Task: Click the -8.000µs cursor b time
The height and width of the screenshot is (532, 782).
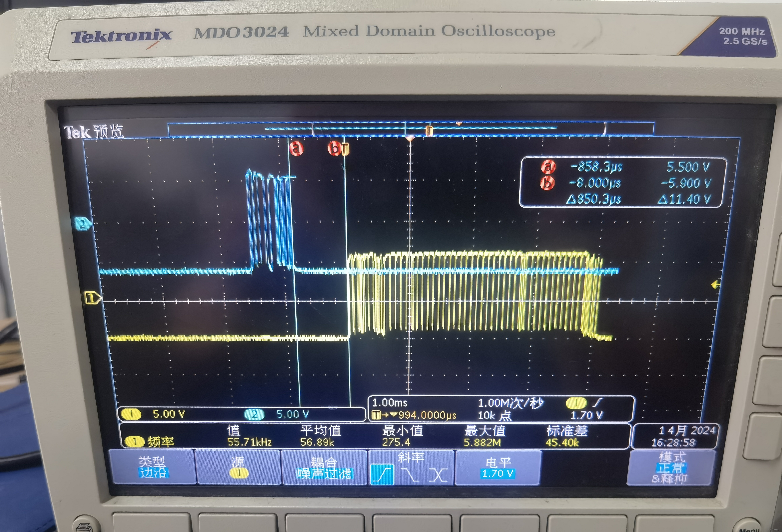Action: [595, 183]
